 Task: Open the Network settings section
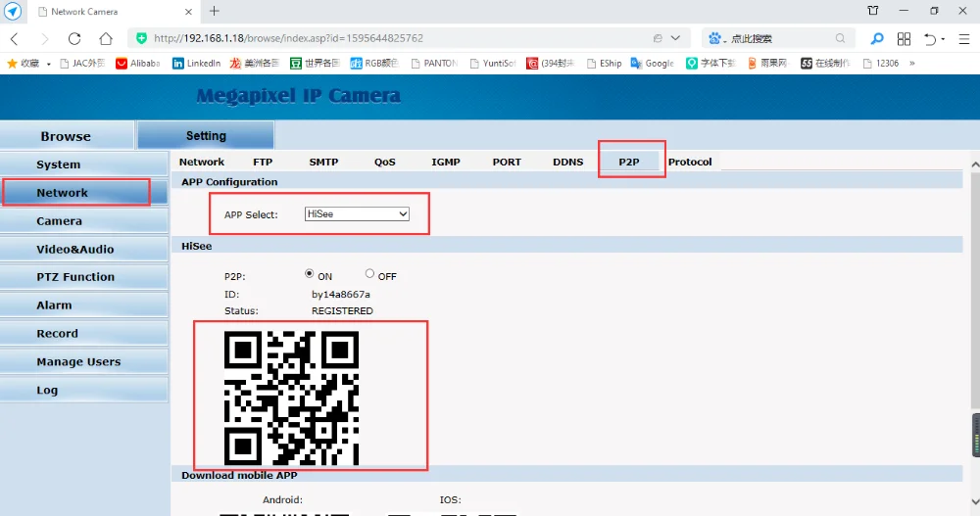(83, 193)
